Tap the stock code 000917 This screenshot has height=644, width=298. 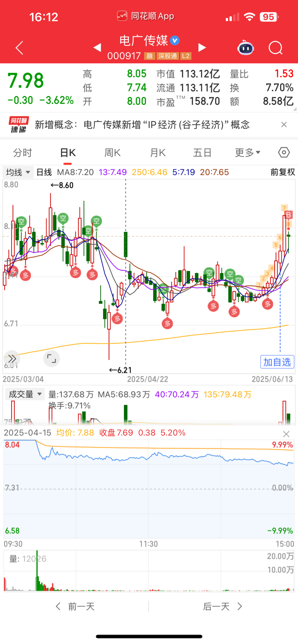[x=124, y=56]
